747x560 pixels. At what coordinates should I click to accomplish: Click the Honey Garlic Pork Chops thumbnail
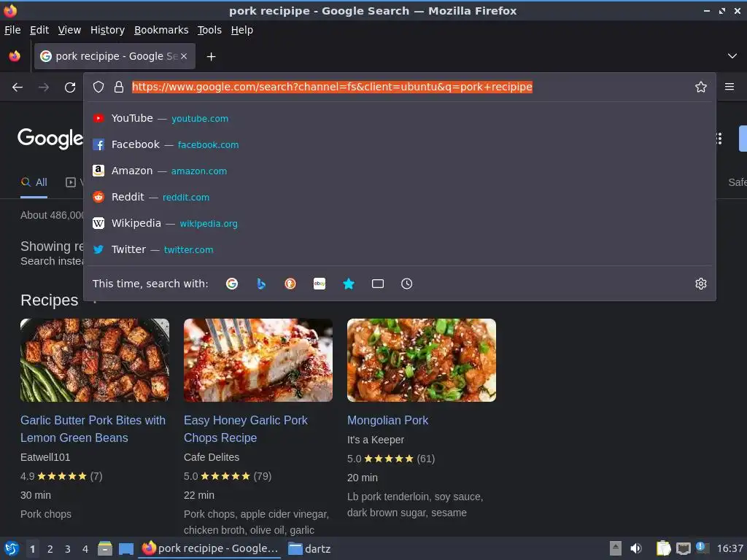(258, 360)
